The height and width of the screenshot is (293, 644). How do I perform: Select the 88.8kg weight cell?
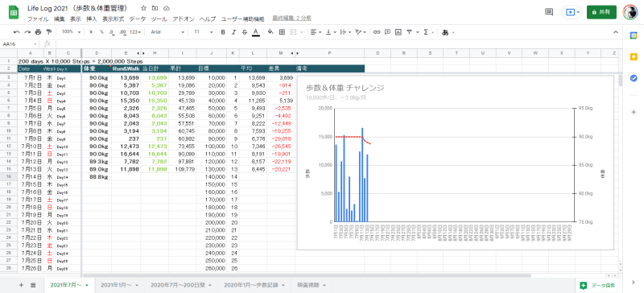[97, 177]
